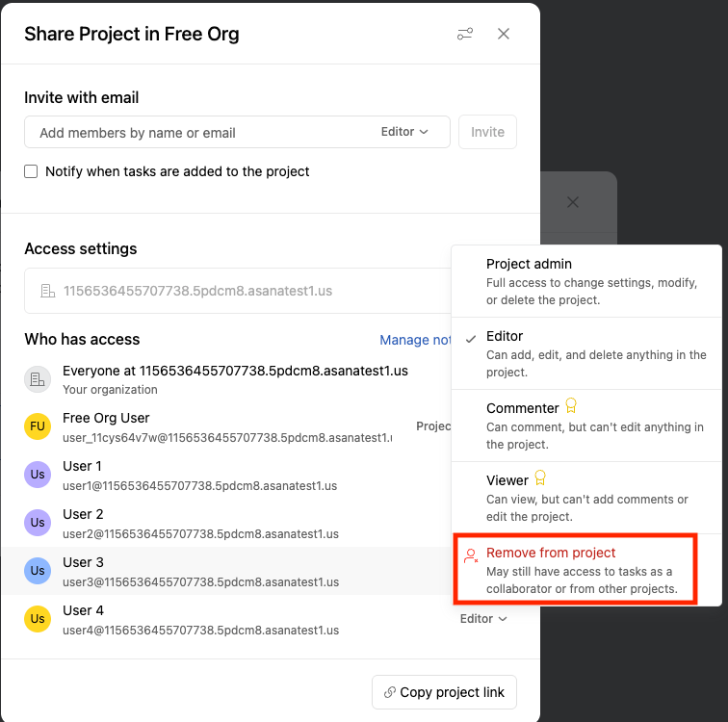Open the Editor role dropdown in invite field
The image size is (728, 722).
[x=404, y=132]
